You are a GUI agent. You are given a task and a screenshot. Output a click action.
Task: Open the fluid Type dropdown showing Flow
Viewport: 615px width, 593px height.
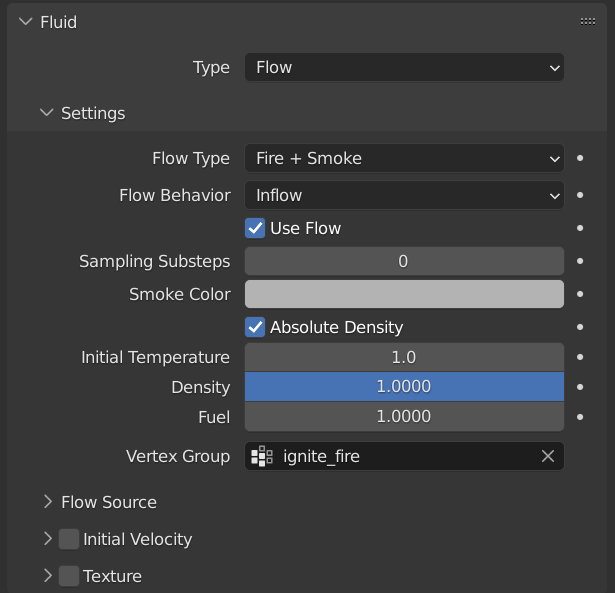coord(404,67)
